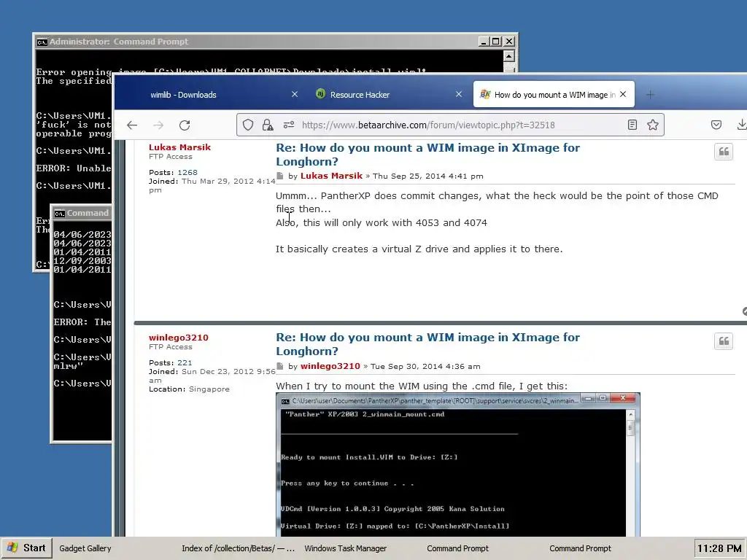Close Administrator: Command Prompt window

pyautogui.click(x=509, y=42)
